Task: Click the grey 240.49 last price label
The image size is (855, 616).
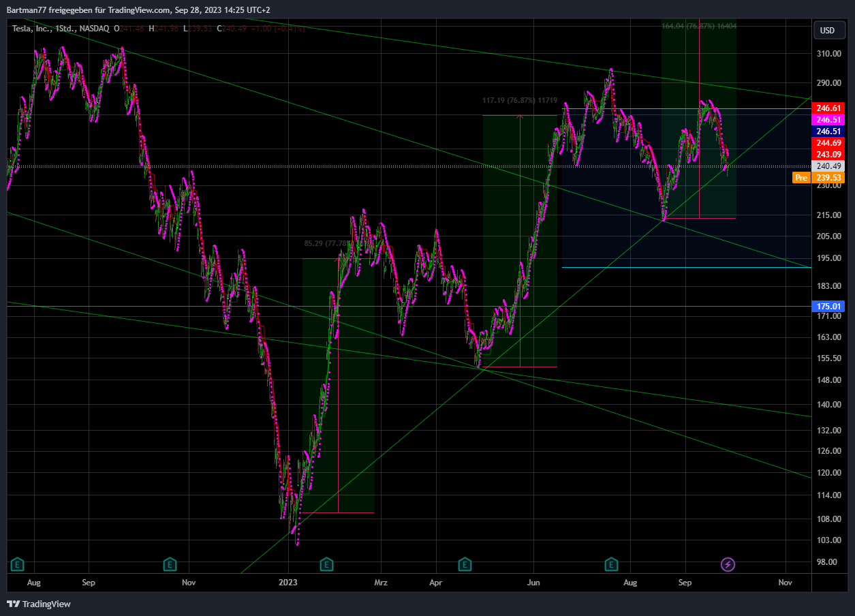Action: [x=829, y=166]
